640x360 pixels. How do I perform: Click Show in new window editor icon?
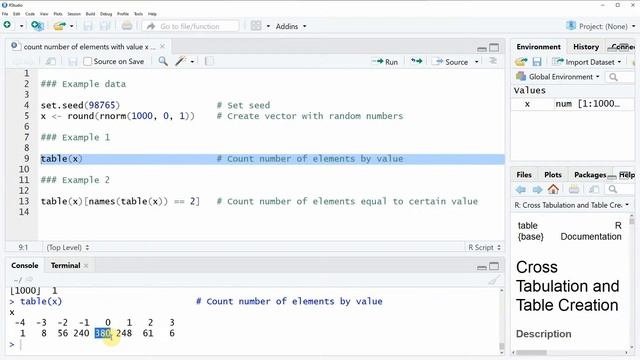point(51,61)
